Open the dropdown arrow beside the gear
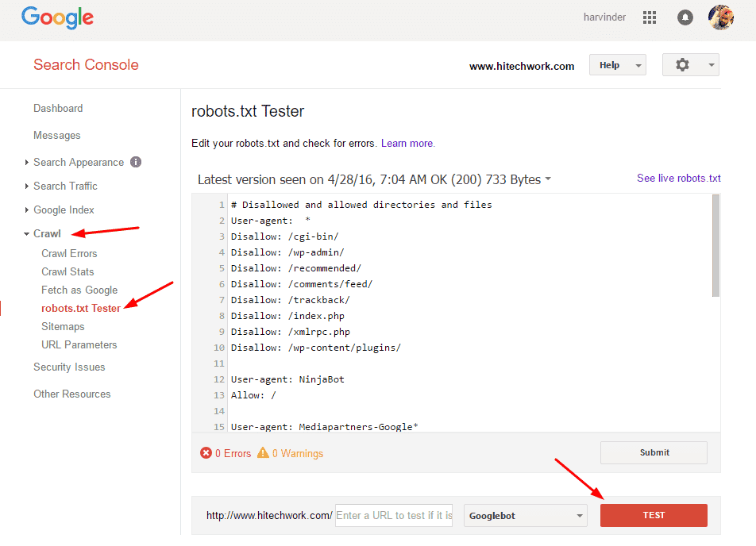 coord(712,65)
